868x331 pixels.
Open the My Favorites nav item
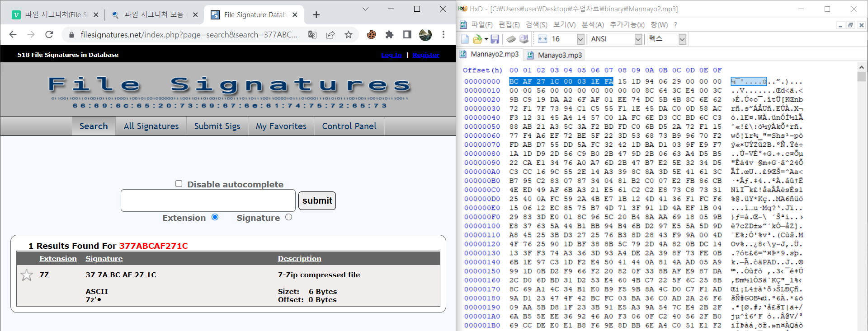[281, 126]
